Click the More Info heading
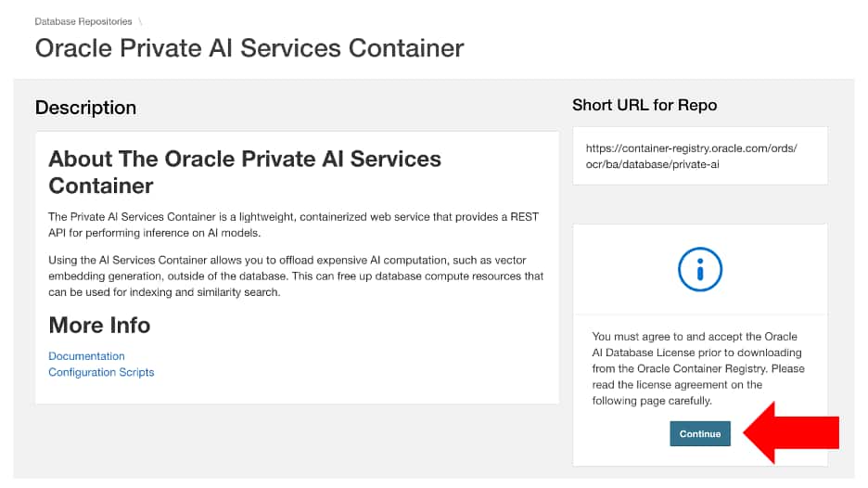 coord(99,325)
